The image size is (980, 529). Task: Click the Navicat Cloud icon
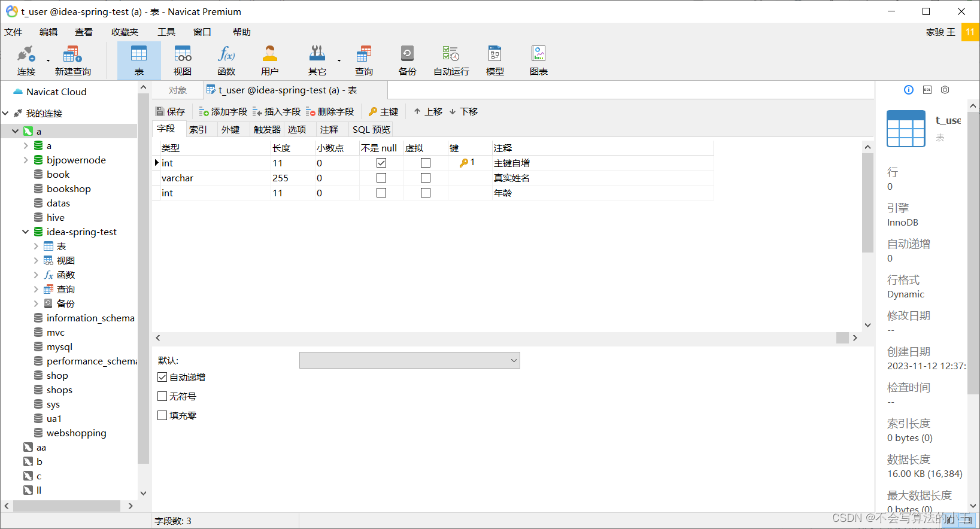click(x=17, y=92)
